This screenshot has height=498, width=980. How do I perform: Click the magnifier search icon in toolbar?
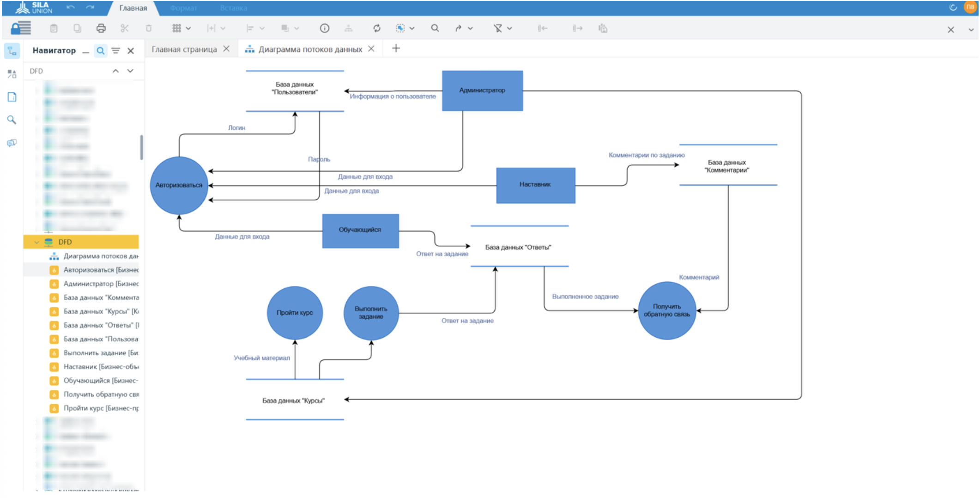pos(435,28)
